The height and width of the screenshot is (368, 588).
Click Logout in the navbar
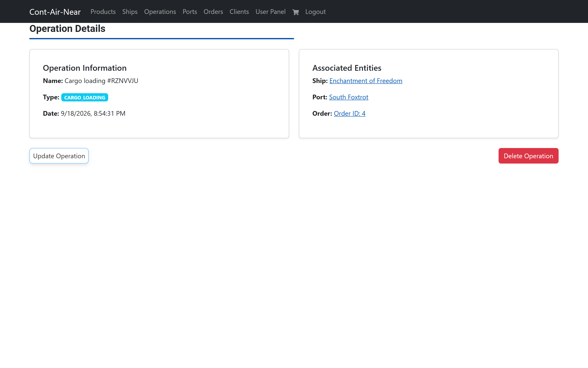coord(315,12)
